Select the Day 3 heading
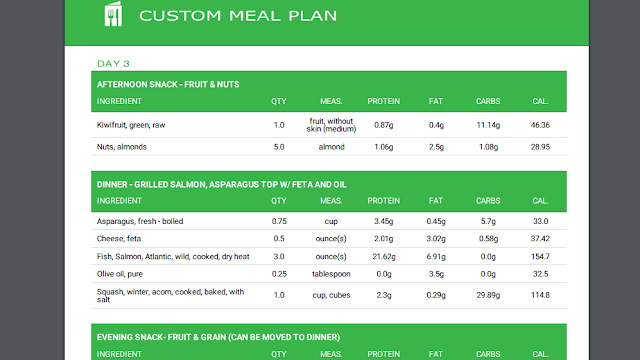Screen dimensions: 640x360 pos(113,64)
